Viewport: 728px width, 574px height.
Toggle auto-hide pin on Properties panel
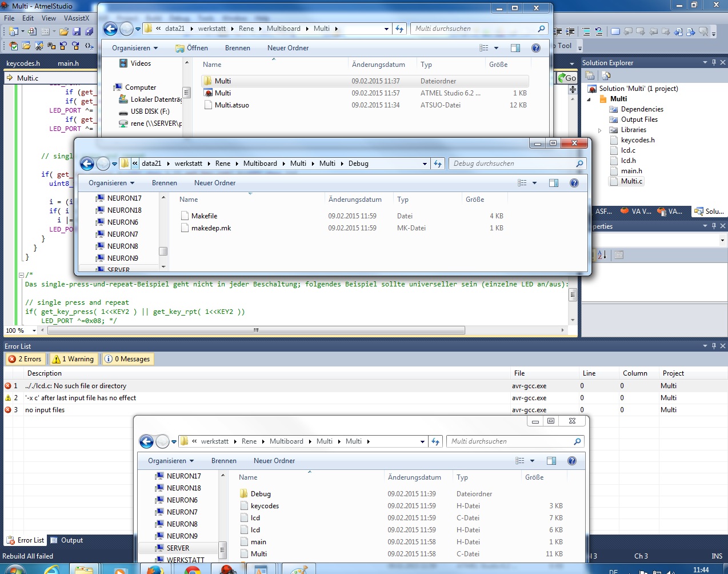pyautogui.click(x=714, y=226)
